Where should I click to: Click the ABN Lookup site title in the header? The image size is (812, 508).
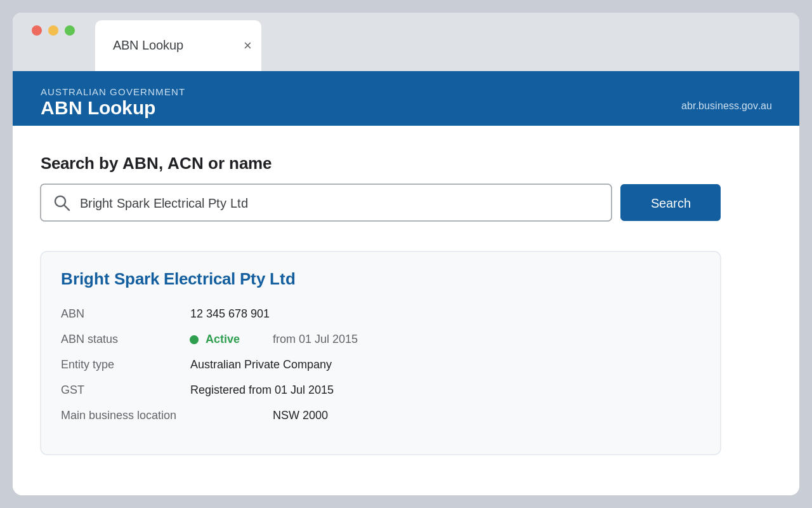pos(98,108)
